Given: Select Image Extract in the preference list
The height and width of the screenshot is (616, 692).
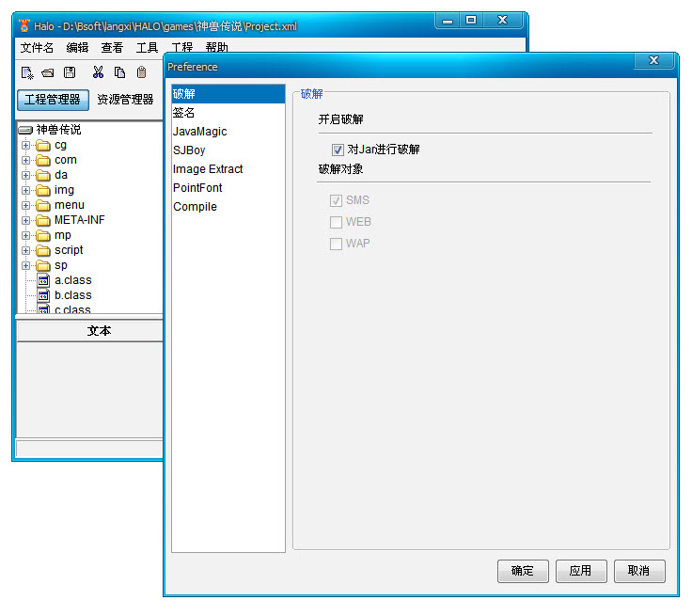Looking at the screenshot, I should [208, 169].
